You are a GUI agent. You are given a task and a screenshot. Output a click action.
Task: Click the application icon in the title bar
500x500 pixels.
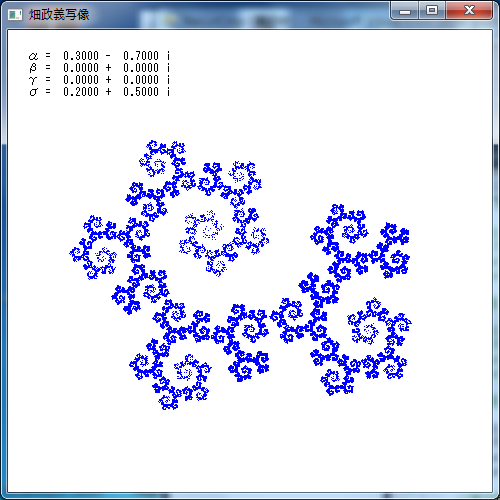pyautogui.click(x=15, y=15)
